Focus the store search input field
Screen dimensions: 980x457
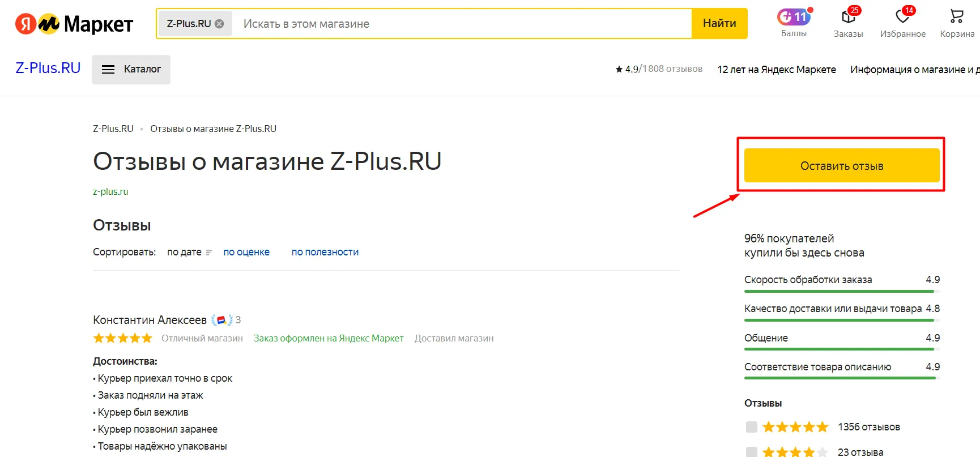(x=462, y=24)
